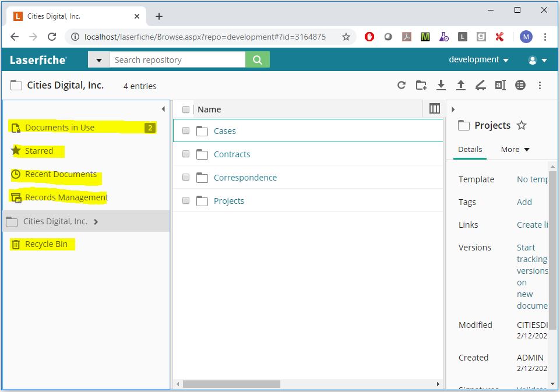Open the Correspondence folder link
Image resolution: width=560 pixels, height=392 pixels.
tap(245, 178)
